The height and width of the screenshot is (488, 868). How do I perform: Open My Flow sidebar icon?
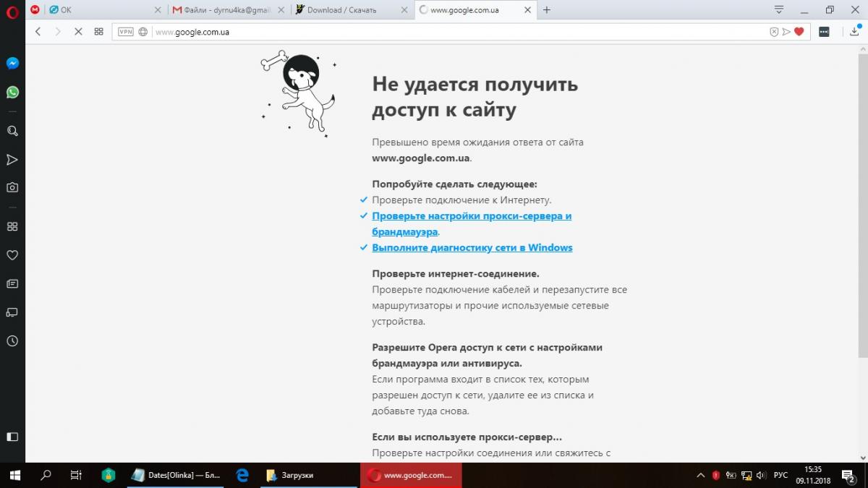tap(12, 159)
